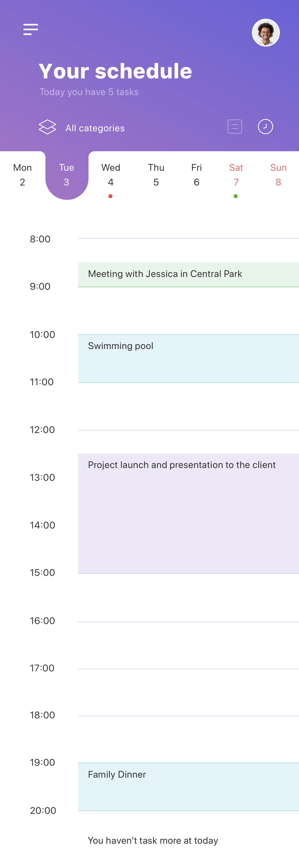Viewport: 299px width, 868px height.
Task: Switch to list view icon
Action: (235, 127)
